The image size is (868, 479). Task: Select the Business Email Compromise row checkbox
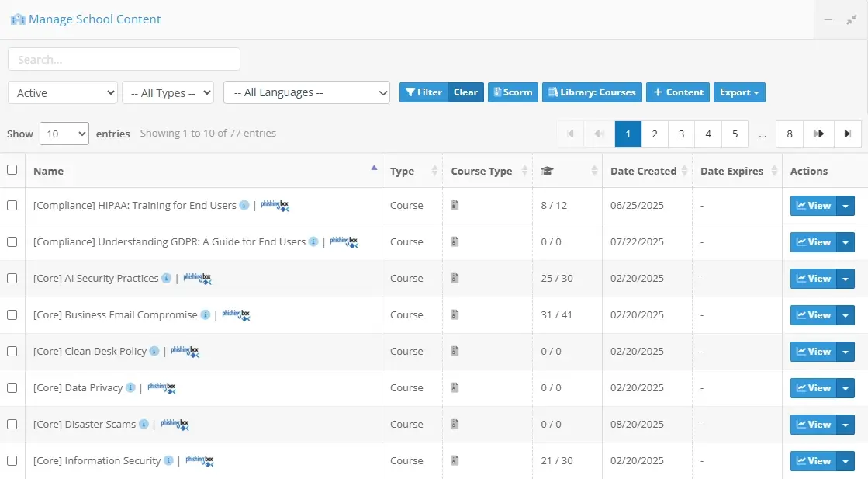point(12,314)
